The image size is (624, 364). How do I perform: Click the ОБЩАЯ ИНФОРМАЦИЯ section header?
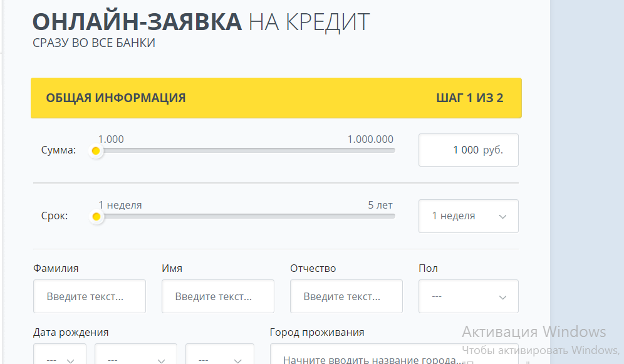(116, 98)
